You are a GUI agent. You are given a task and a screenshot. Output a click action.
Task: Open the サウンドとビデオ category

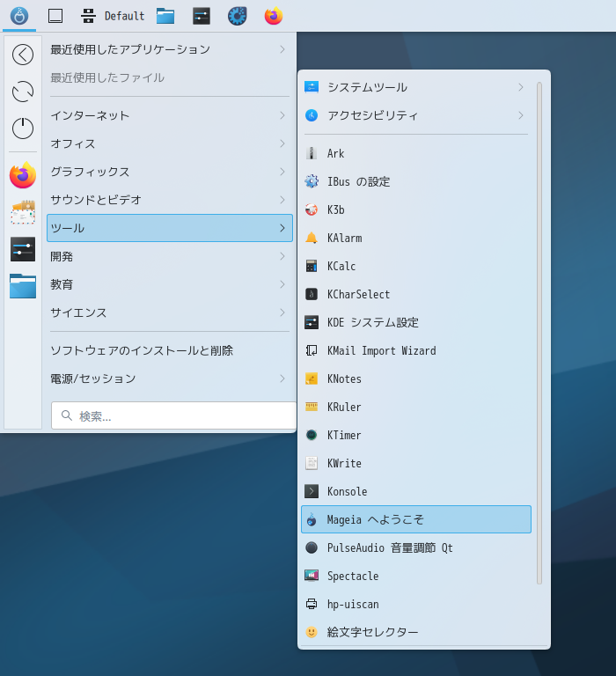point(170,200)
